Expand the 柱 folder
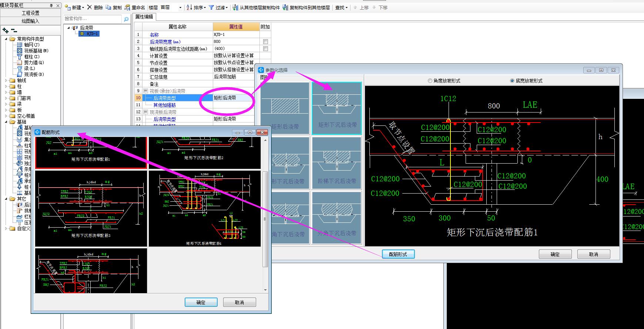 pyautogui.click(x=6, y=86)
